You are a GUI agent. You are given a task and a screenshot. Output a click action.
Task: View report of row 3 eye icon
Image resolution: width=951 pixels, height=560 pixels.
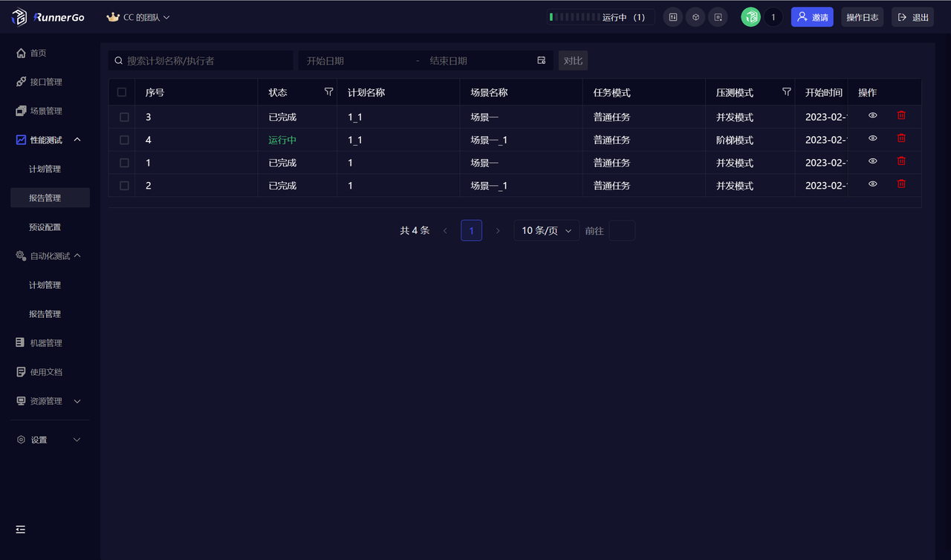(873, 115)
